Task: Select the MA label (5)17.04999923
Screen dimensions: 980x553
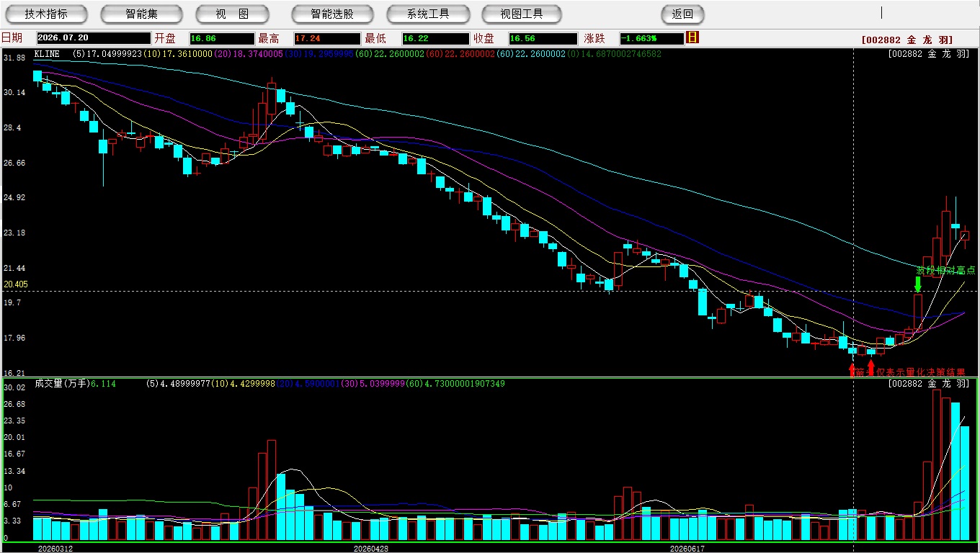Action: tap(107, 54)
